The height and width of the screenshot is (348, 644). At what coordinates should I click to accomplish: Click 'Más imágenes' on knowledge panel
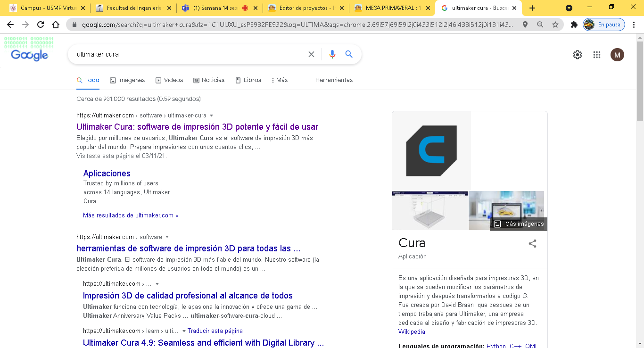point(519,224)
